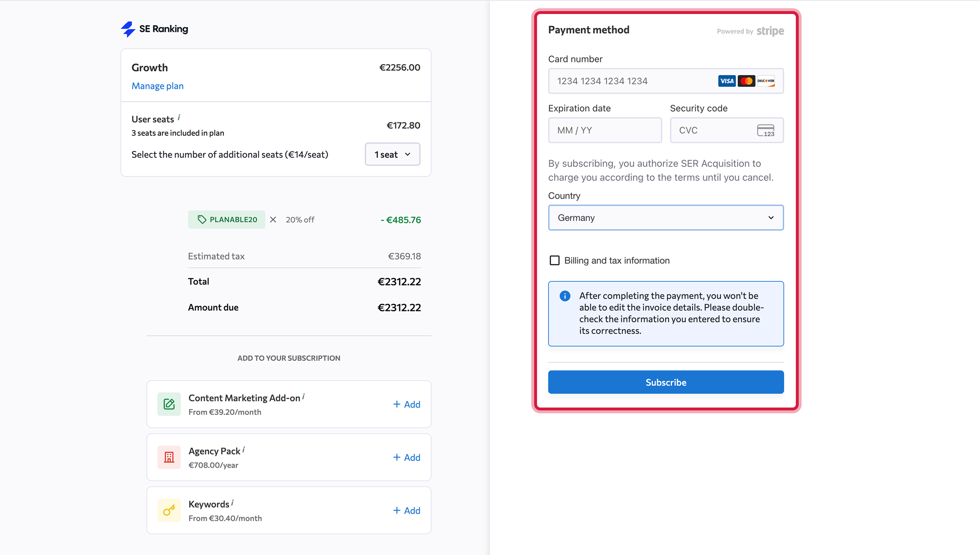Click the Expiration date MM / YY field
Viewport: 980px width, 555px height.
point(605,130)
